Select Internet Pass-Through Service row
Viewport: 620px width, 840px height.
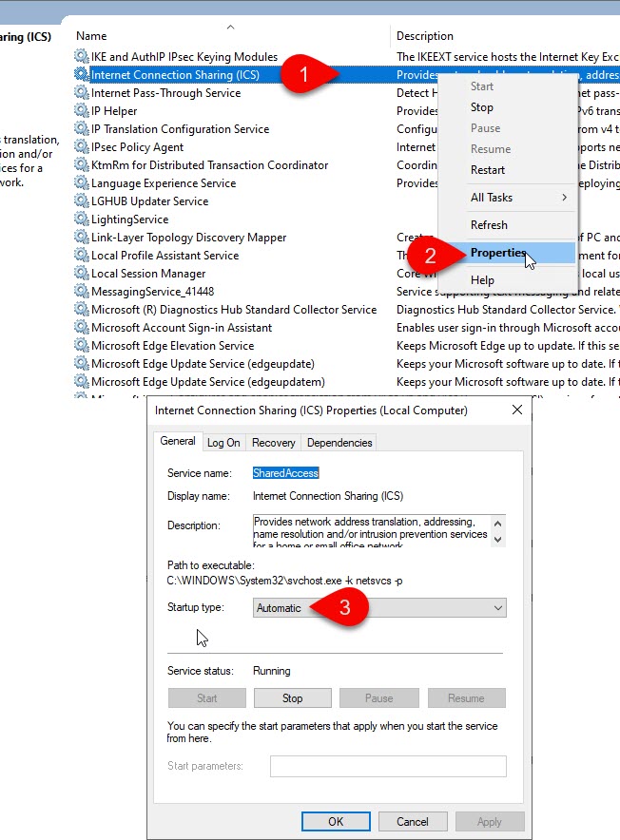click(x=165, y=93)
